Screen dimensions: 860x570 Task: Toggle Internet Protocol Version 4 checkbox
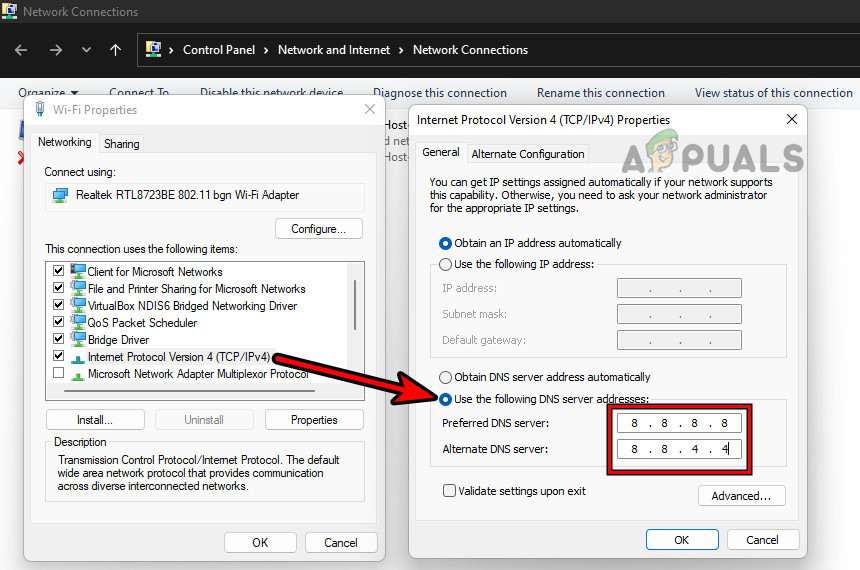point(58,355)
